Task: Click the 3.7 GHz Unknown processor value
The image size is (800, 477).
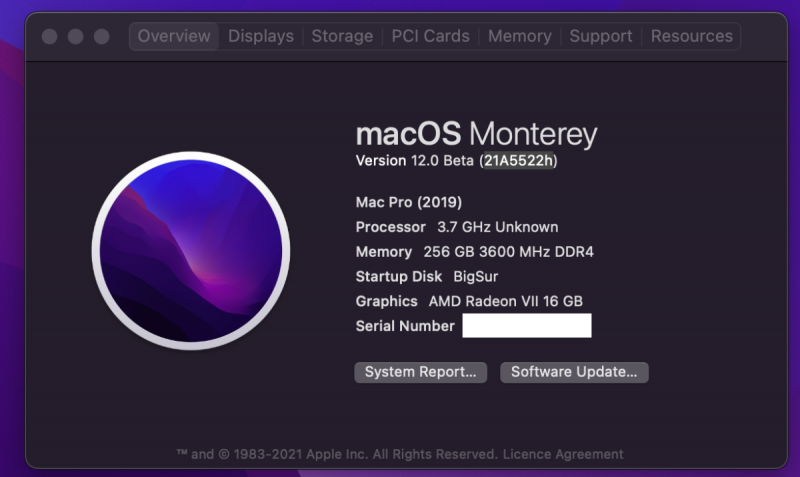Action: click(x=497, y=227)
